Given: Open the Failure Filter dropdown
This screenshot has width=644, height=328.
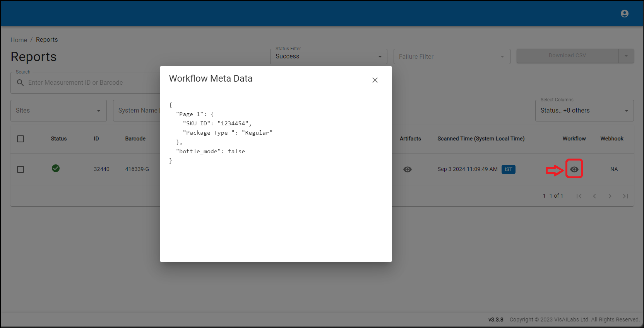Looking at the screenshot, I should point(452,56).
